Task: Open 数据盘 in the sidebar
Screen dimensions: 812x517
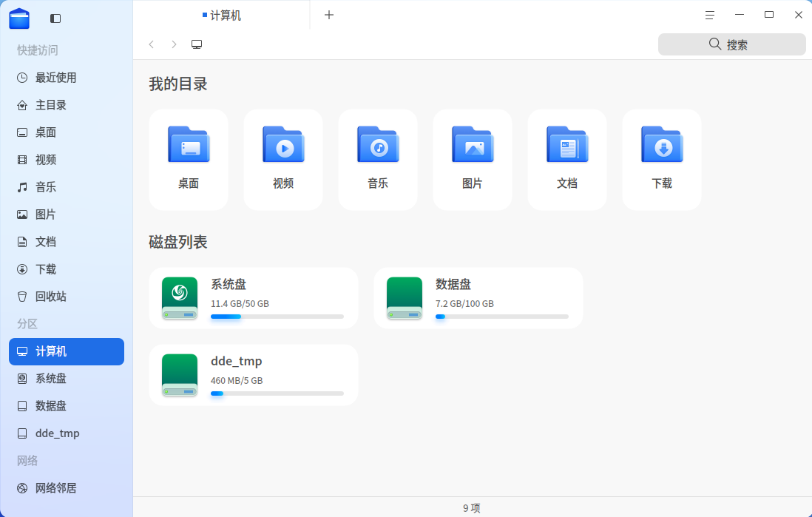Action: tap(67, 406)
